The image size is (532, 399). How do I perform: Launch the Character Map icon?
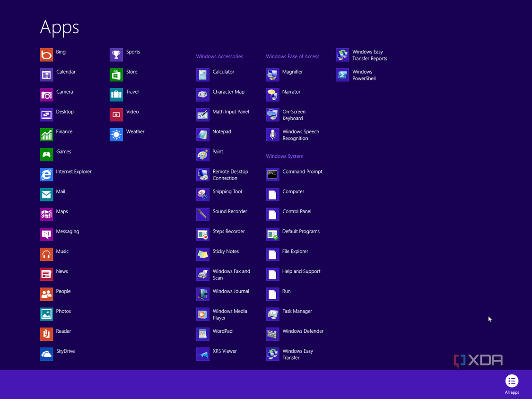202,95
